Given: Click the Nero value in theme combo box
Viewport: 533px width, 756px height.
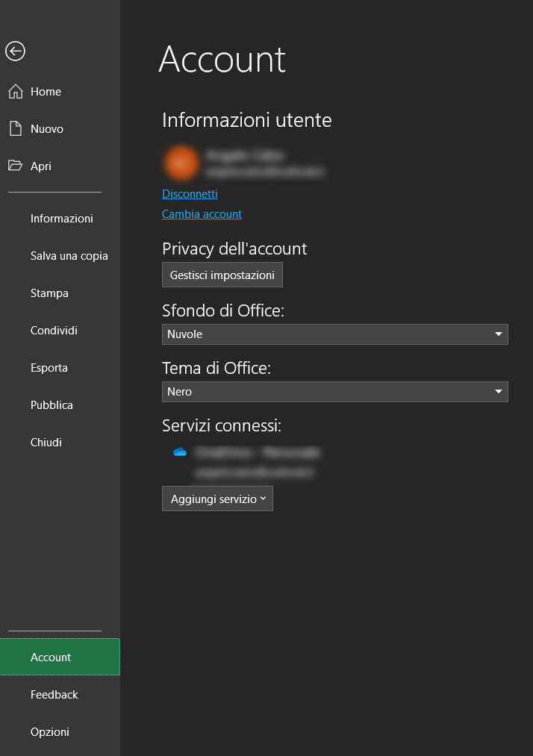Looking at the screenshot, I should [x=179, y=392].
